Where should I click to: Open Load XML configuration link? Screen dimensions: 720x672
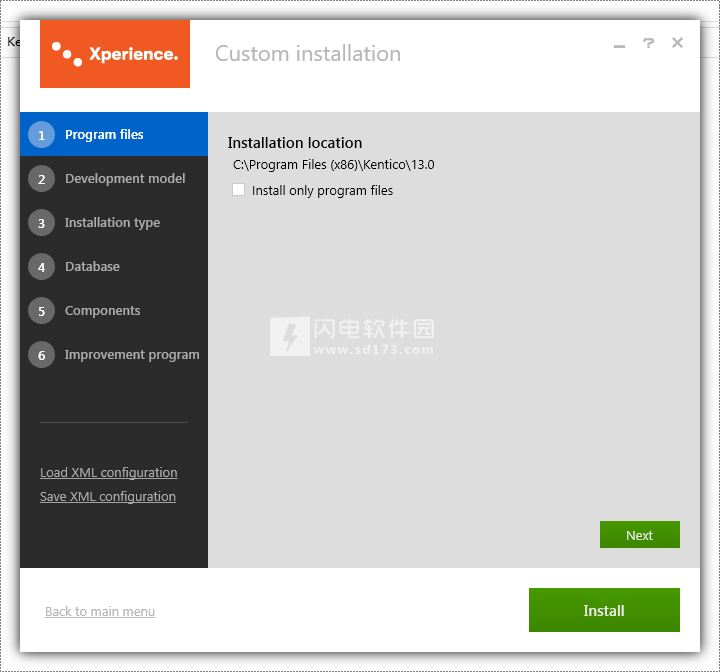109,473
